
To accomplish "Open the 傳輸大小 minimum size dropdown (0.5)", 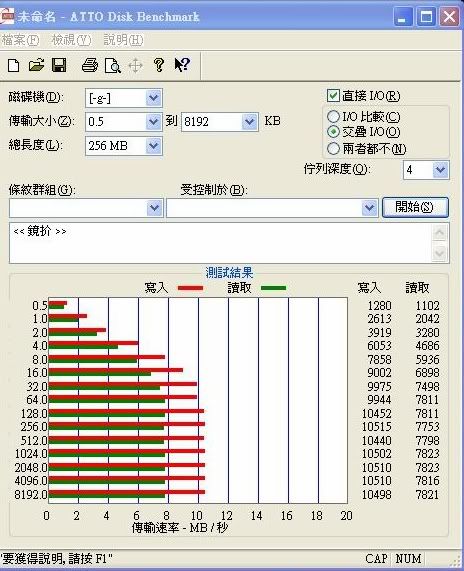I will pos(153,122).
